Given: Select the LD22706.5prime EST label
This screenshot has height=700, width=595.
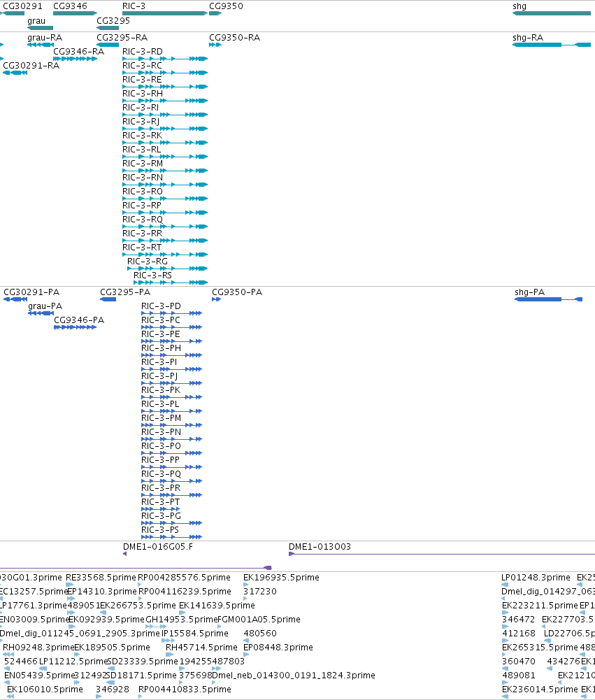Looking at the screenshot, I should (569, 634).
